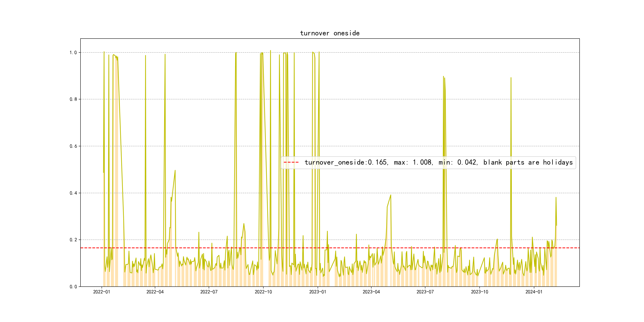Click the 0.4 y-axis tick label
Viewport: 644px width, 322px height.
pos(73,193)
